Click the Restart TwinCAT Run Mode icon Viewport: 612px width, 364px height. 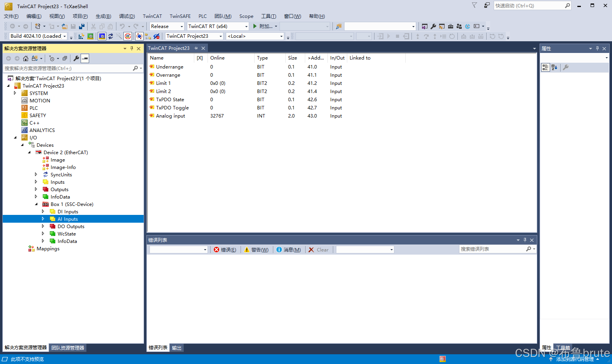pos(90,36)
